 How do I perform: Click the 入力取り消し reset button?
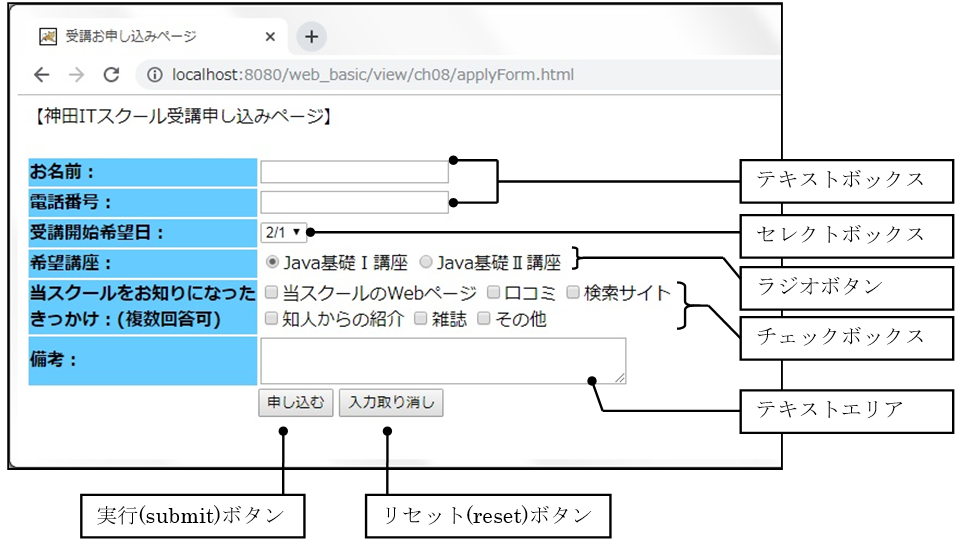point(391,403)
